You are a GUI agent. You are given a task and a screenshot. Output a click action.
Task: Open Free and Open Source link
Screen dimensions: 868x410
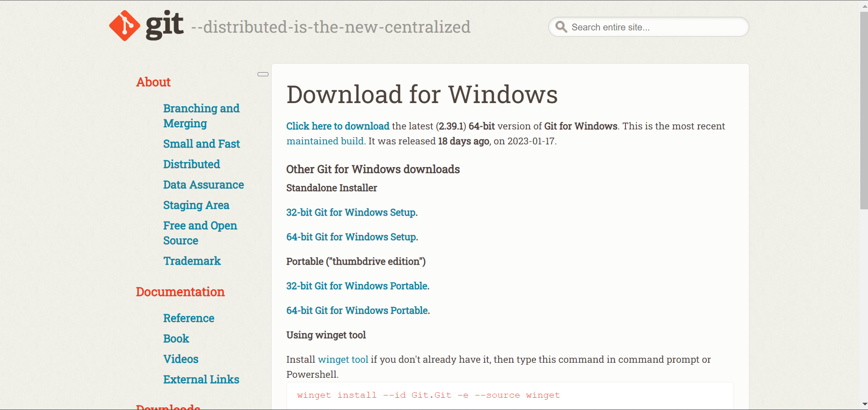point(200,233)
